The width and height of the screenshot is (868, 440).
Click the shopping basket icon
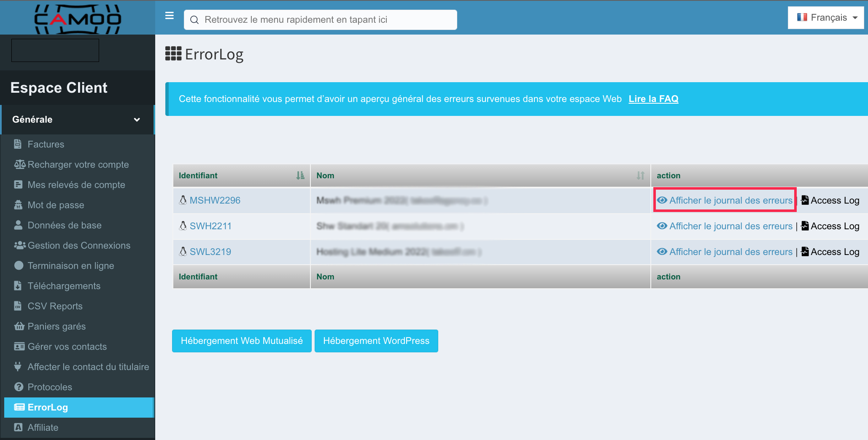(19, 326)
